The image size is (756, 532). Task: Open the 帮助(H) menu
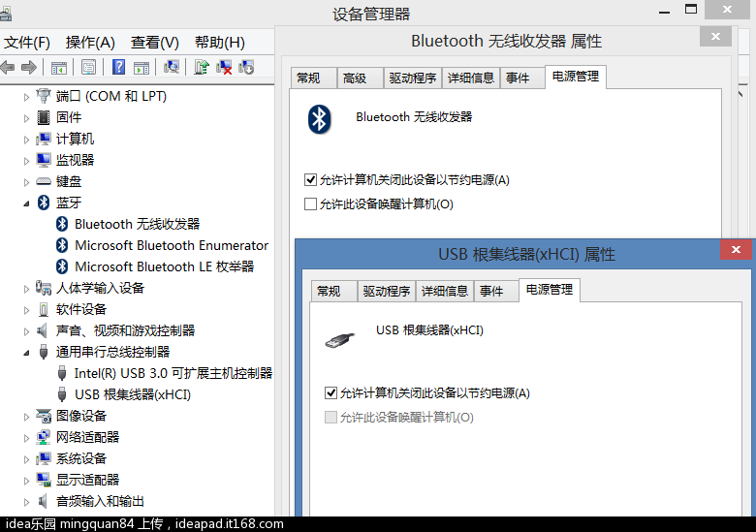[x=220, y=43]
